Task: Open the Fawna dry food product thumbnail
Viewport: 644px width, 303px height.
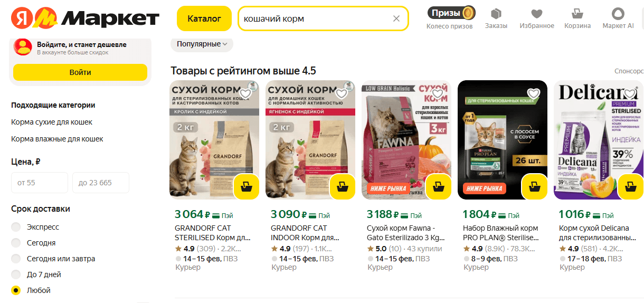Action: [406, 140]
